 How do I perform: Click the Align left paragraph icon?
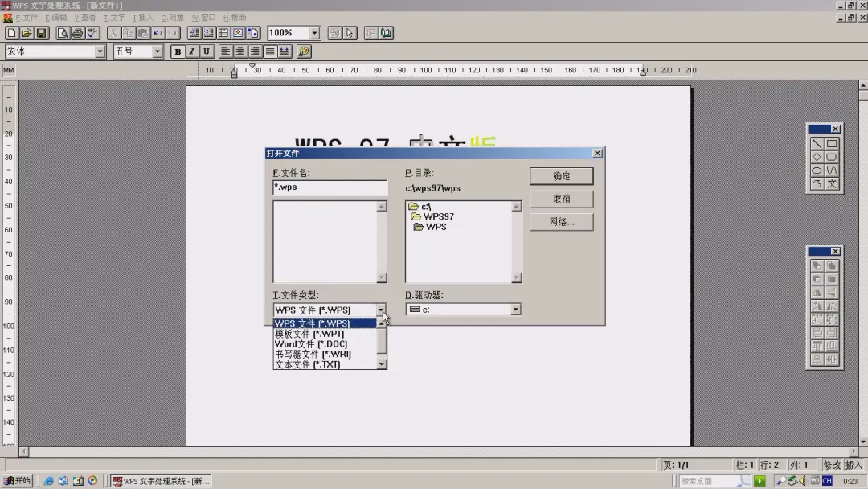(225, 51)
